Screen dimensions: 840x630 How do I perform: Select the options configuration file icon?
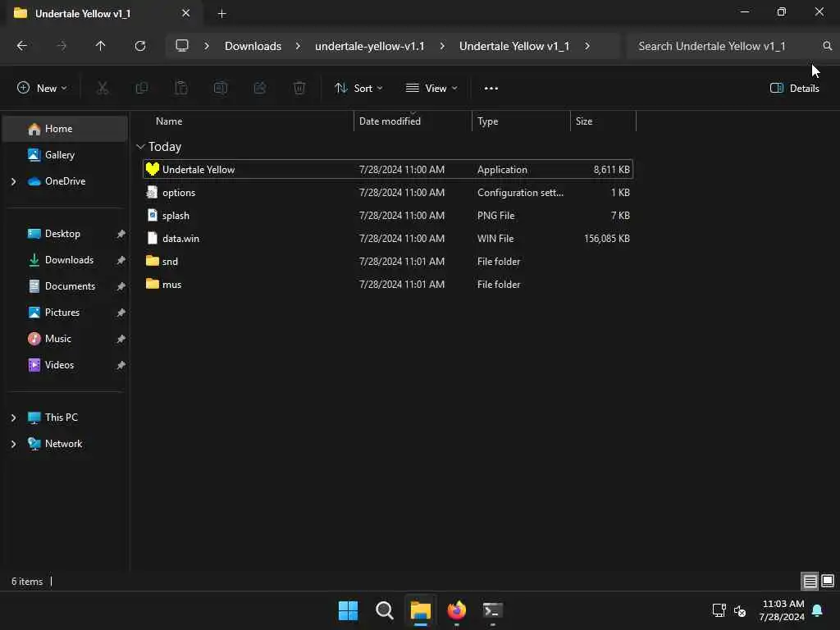click(153, 192)
